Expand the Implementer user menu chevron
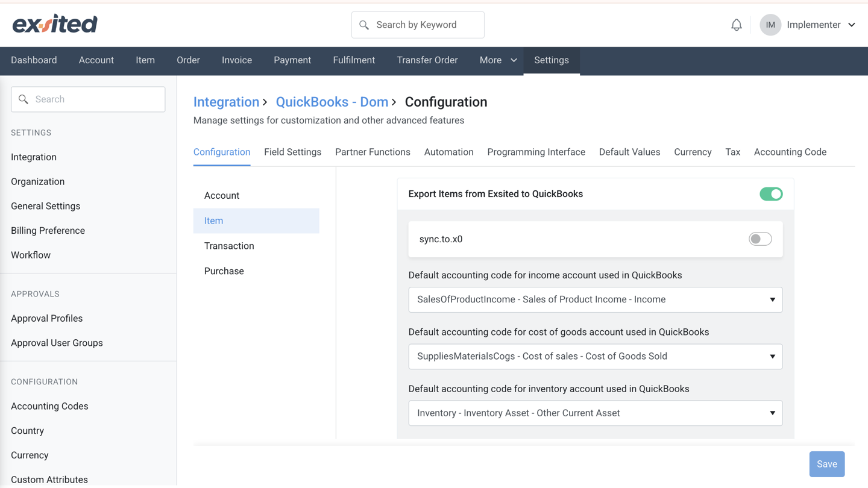 [x=852, y=25]
